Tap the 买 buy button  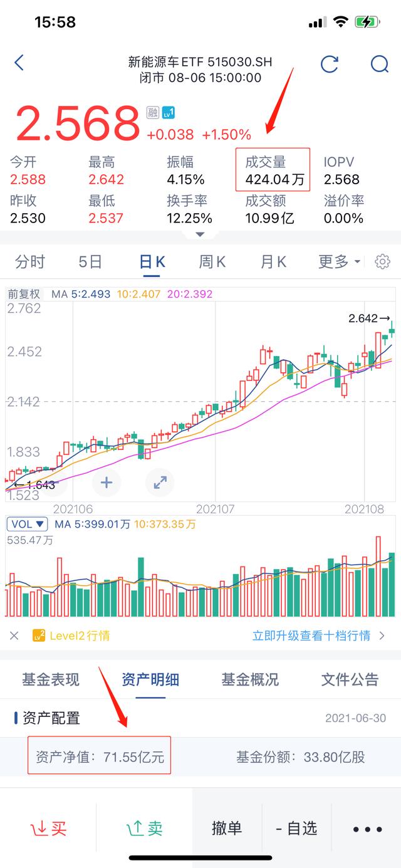49,829
